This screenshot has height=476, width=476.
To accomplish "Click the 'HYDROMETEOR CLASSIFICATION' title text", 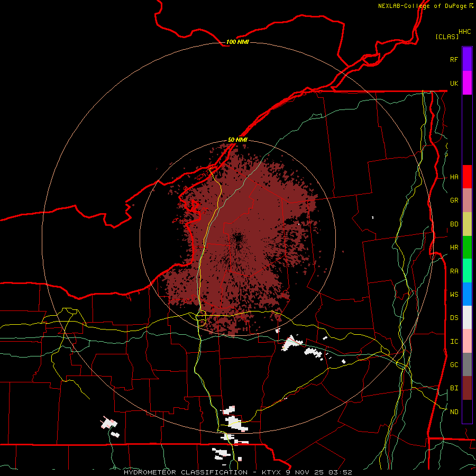I will pyautogui.click(x=186, y=472).
